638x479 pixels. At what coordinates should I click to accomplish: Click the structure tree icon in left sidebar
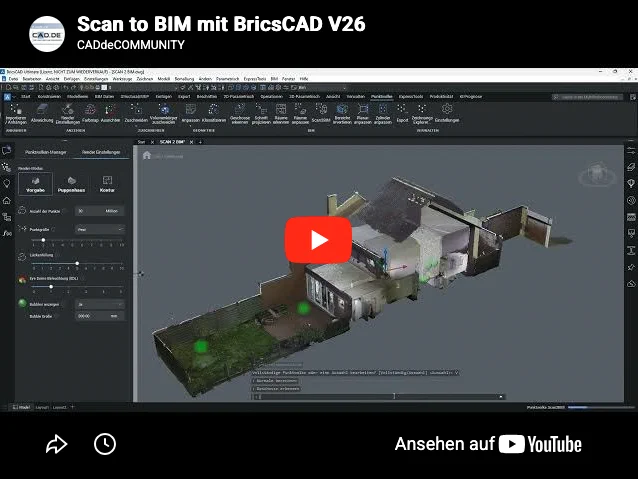point(7,217)
